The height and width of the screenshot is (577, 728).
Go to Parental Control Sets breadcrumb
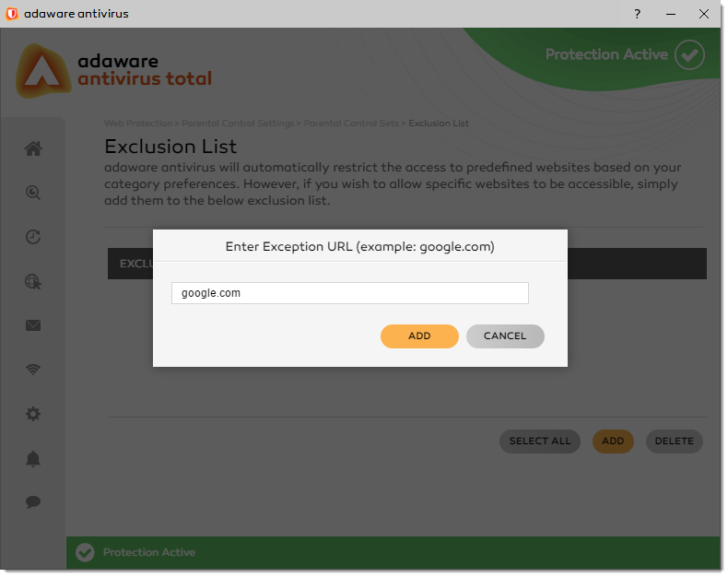351,124
